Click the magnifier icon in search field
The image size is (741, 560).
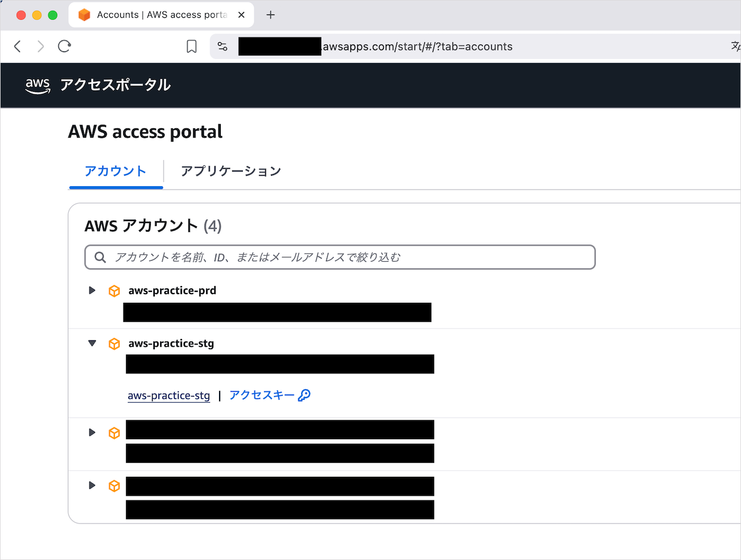[x=100, y=257]
